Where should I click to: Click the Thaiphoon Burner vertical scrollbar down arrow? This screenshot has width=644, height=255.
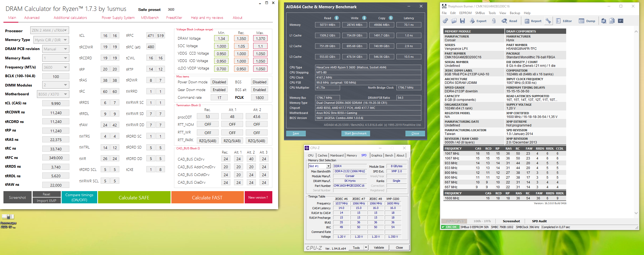point(636,213)
